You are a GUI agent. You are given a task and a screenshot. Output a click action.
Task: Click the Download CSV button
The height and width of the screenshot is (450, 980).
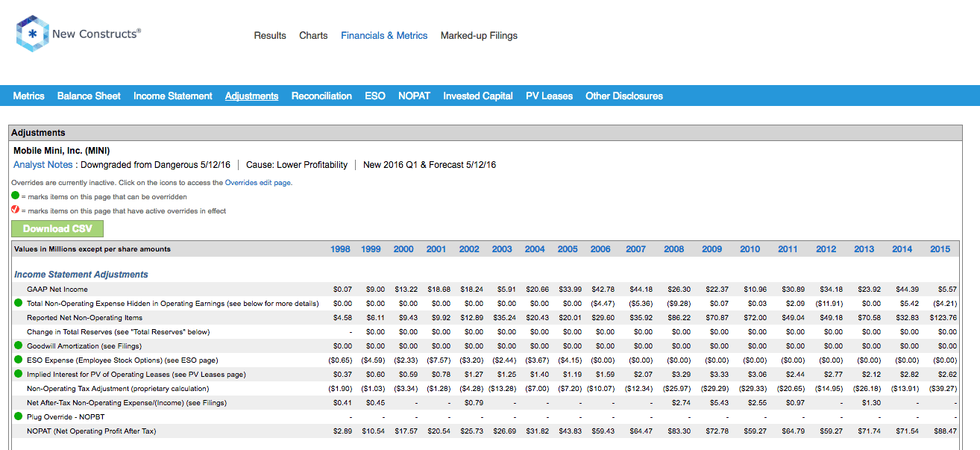[57, 229]
